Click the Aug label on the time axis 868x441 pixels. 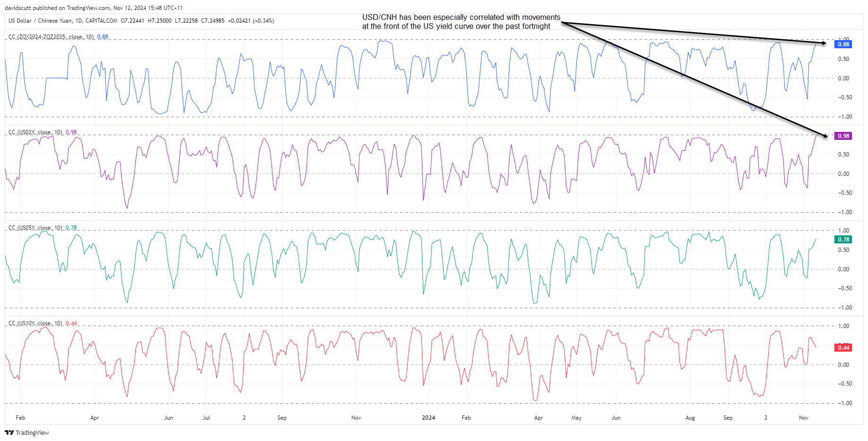click(690, 418)
